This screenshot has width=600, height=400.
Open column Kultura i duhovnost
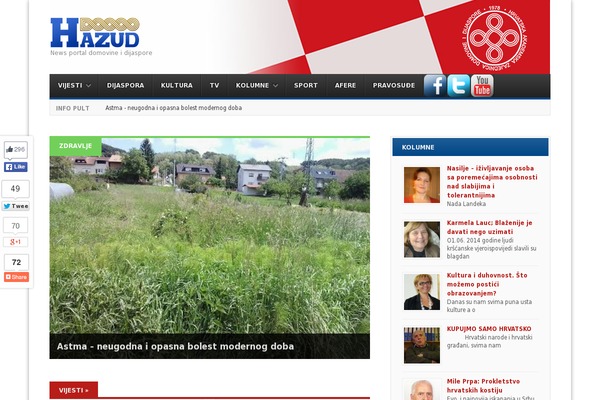click(x=487, y=284)
